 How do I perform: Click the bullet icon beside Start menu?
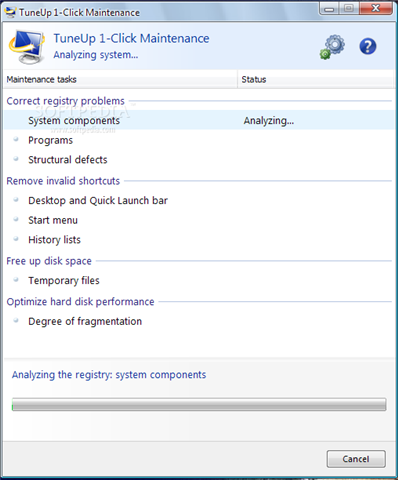16,219
